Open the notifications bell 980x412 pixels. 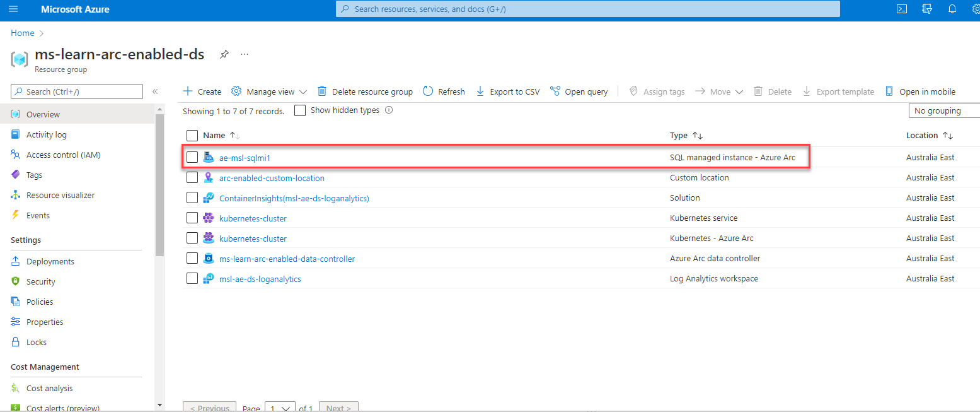pos(952,9)
